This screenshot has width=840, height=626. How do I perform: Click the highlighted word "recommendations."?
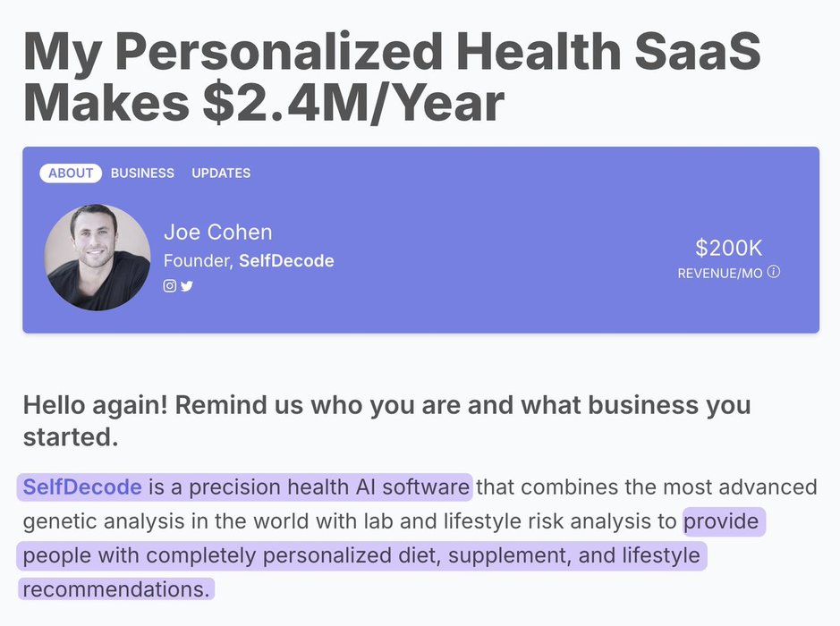(115, 589)
